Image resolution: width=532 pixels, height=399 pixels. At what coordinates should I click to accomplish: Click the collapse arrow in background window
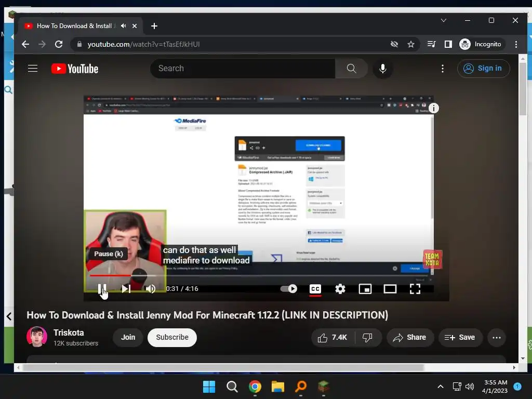[x=9, y=316]
